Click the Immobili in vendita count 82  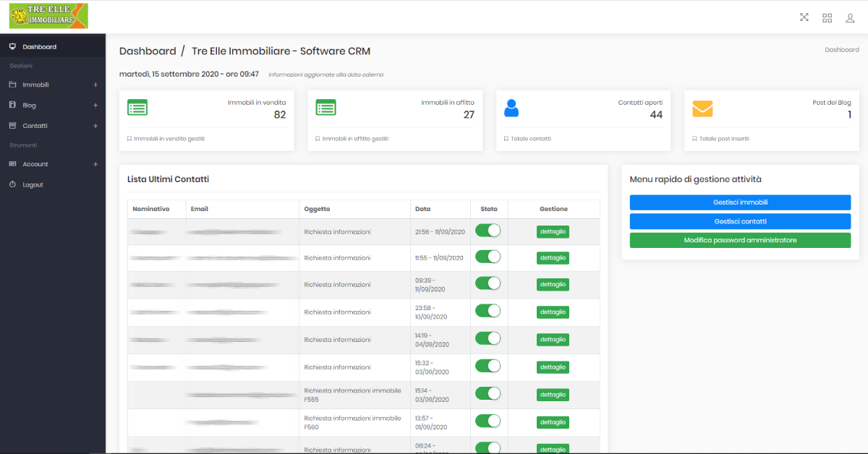(280, 115)
